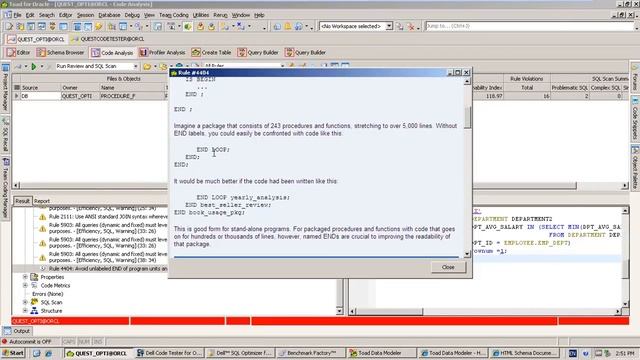Open the Code Snippets right side panel
Image resolution: width=640 pixels, height=360 pixels.
pyautogui.click(x=635, y=118)
